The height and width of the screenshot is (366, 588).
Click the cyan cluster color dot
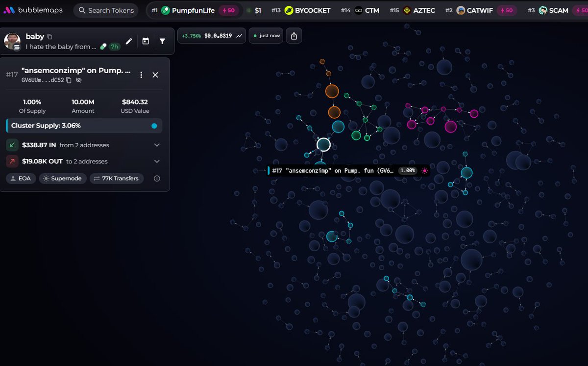pyautogui.click(x=154, y=126)
